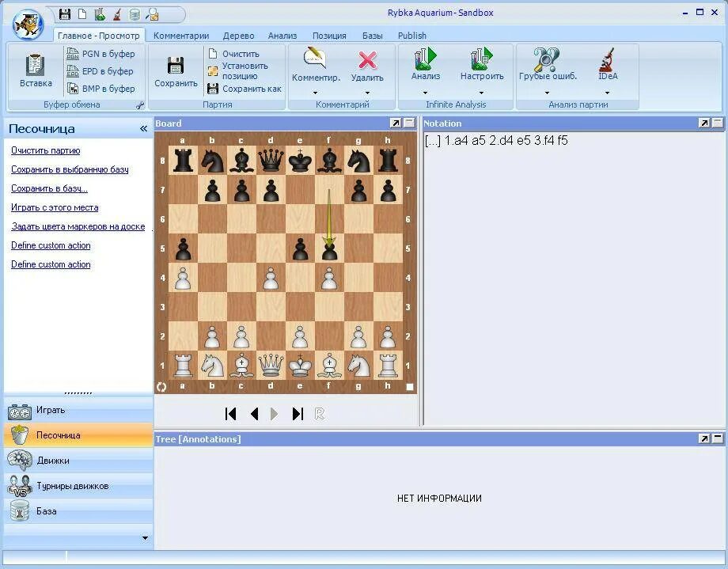The height and width of the screenshot is (569, 728).
Task: Click the Очистить партию link
Action: 46,150
